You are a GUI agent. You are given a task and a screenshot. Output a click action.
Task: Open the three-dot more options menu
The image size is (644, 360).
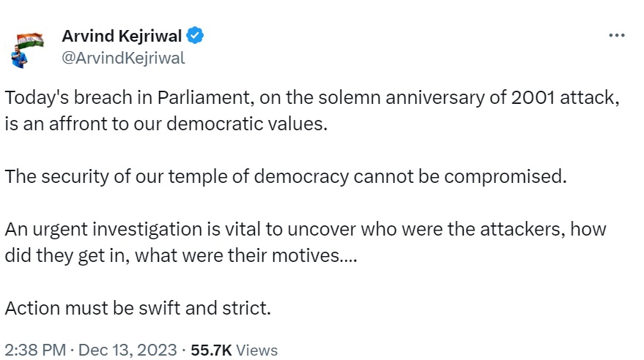point(617,35)
